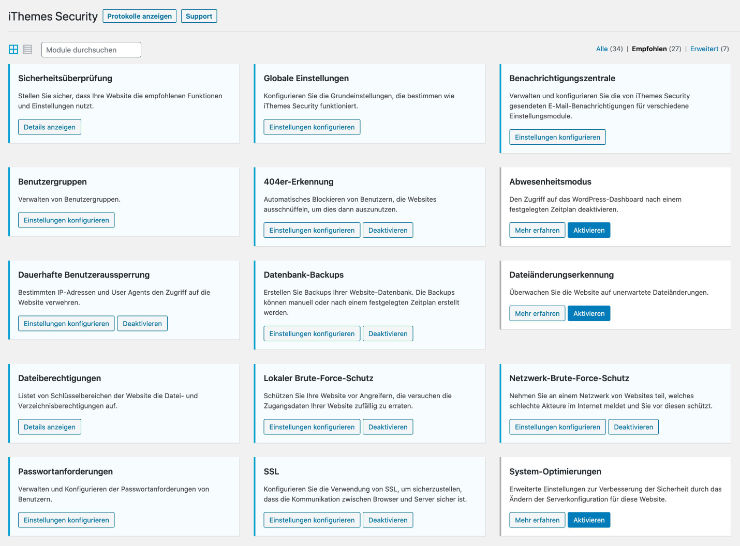Switch to list view layout

(x=27, y=49)
